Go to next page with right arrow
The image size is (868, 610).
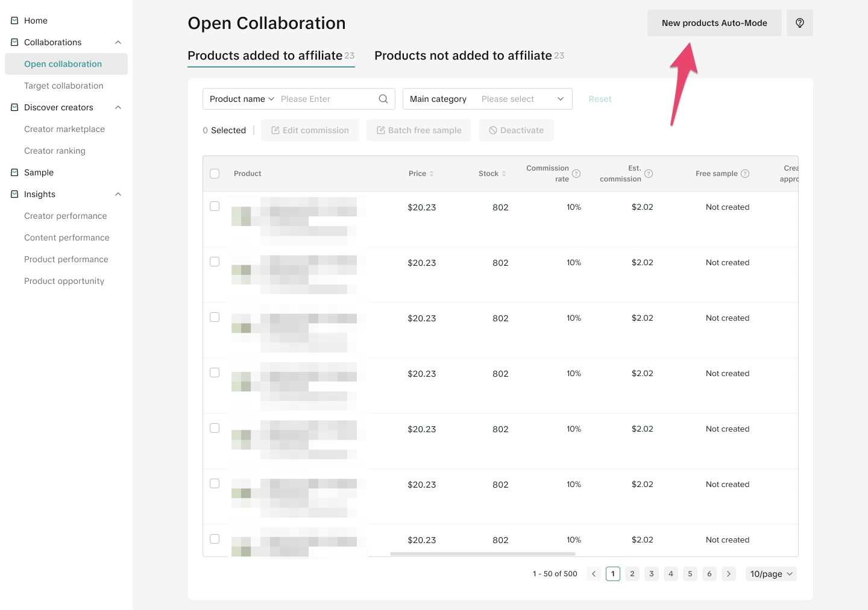(728, 574)
